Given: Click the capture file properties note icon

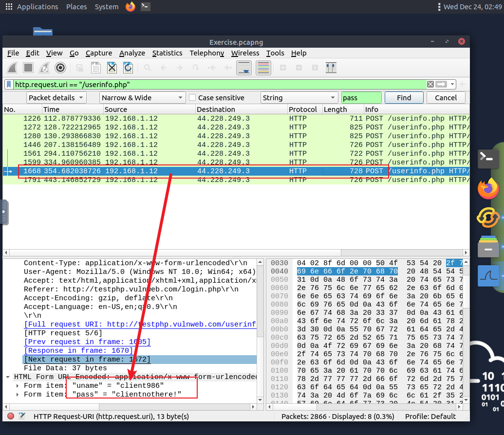Looking at the screenshot, I should coord(21,417).
